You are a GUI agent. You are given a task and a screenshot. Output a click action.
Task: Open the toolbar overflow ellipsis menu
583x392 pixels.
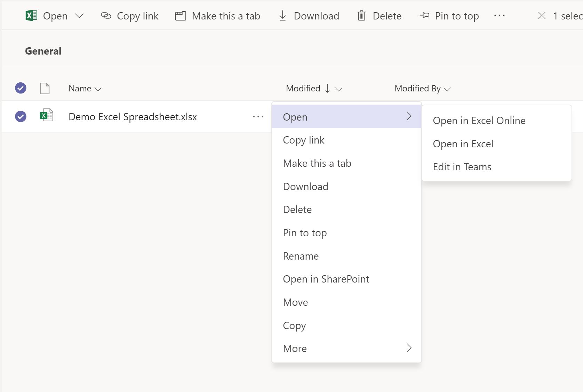(x=499, y=16)
